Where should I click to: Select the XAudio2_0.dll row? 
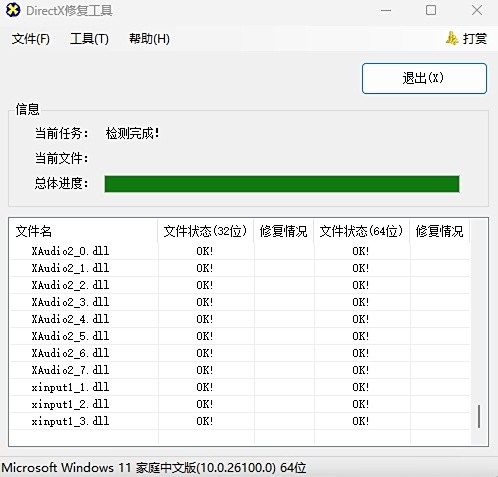pos(240,251)
